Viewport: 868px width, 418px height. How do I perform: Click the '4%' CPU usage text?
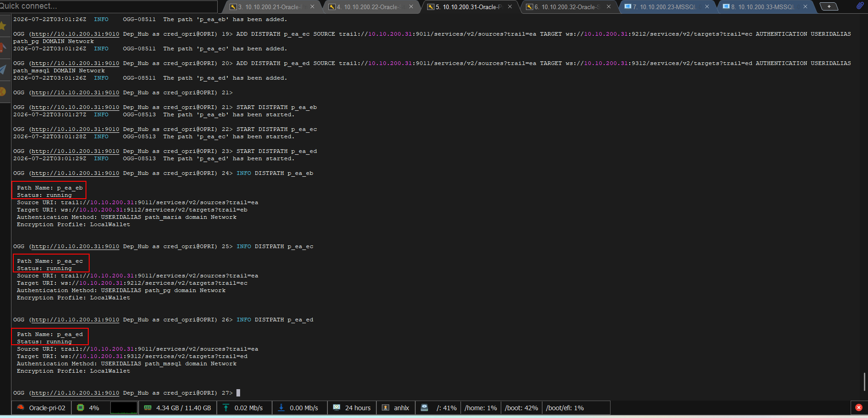pos(94,408)
